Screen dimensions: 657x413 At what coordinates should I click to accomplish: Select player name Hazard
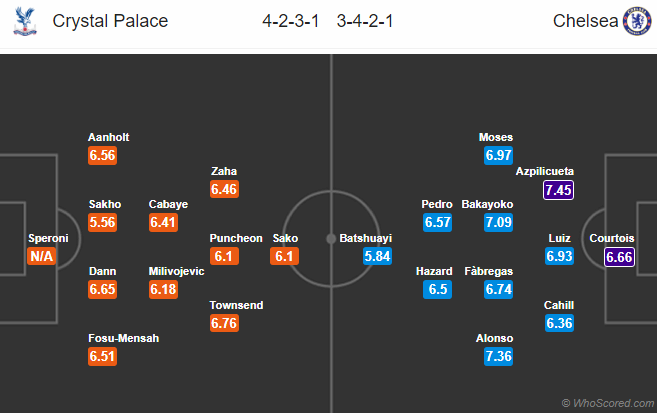436,271
